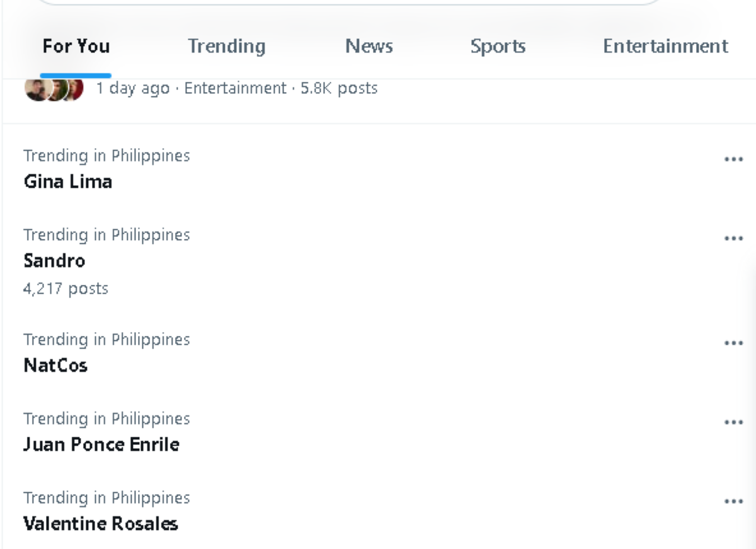The image size is (756, 549).
Task: Switch to the For You tab
Action: pyautogui.click(x=76, y=47)
